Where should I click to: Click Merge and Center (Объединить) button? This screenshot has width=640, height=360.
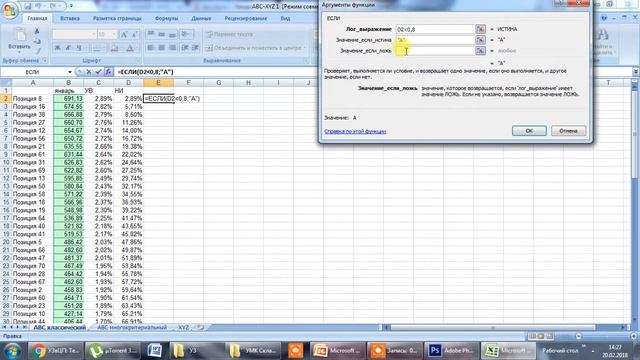(x=256, y=48)
